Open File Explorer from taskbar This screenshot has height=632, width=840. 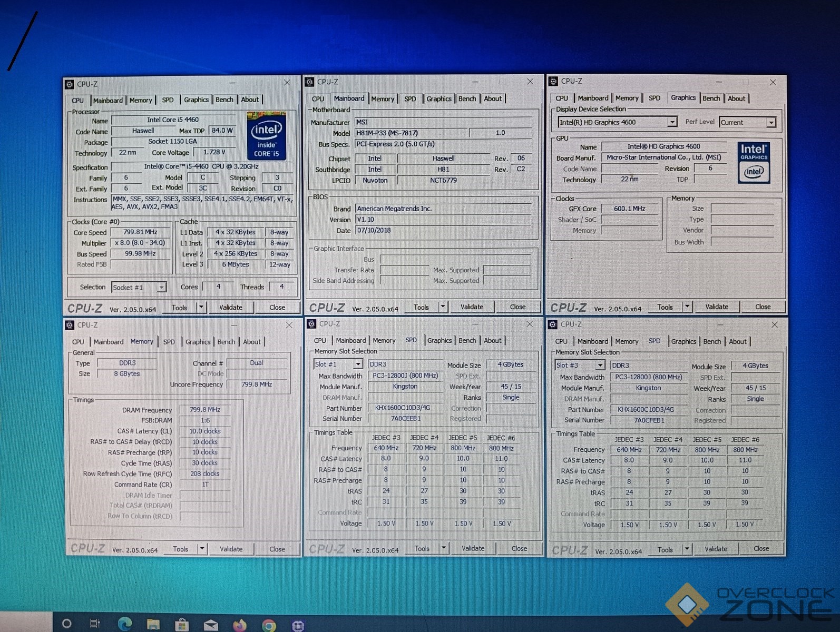tap(153, 625)
